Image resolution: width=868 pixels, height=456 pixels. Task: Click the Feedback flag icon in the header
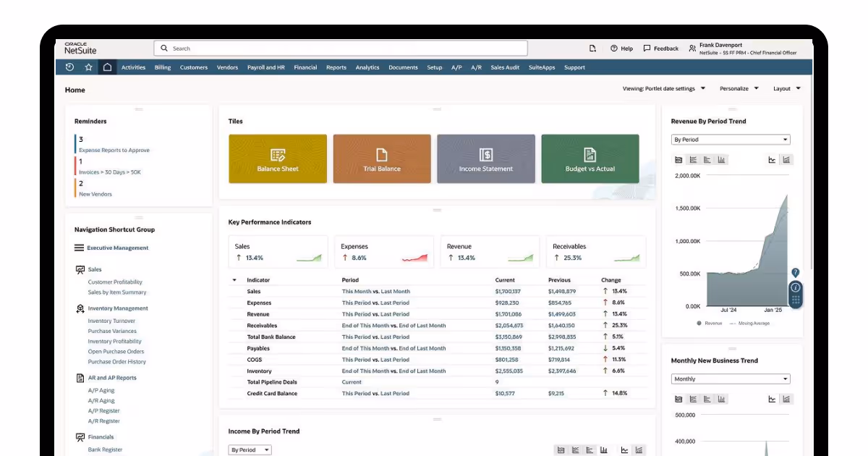pos(647,48)
